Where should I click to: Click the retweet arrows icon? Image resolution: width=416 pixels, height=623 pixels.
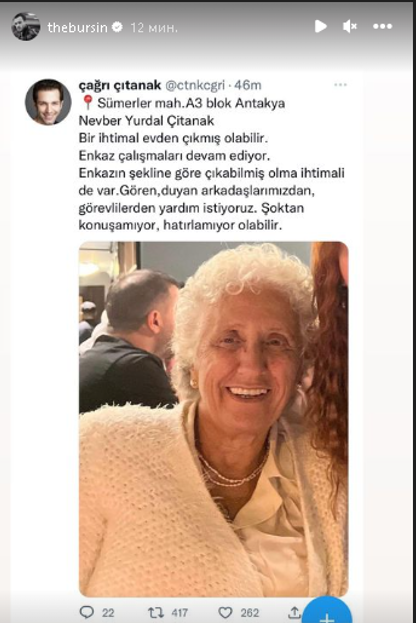point(156,612)
